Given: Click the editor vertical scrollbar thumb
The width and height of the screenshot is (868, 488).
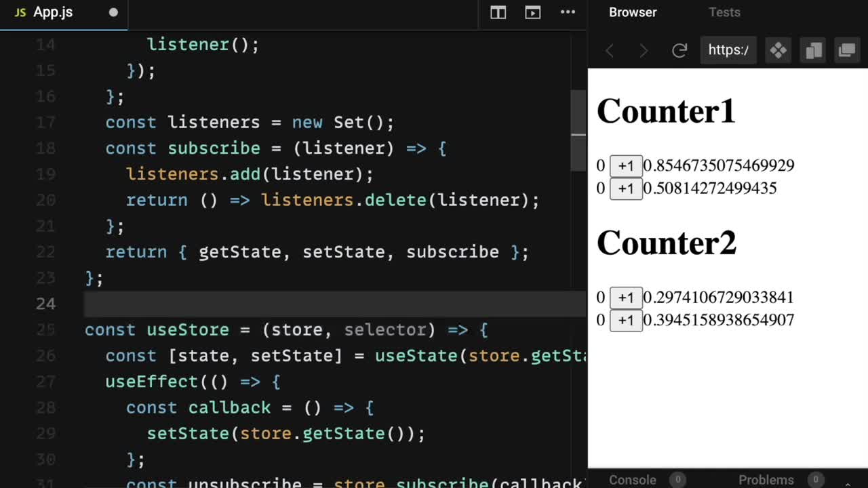Looking at the screenshot, I should [x=578, y=129].
